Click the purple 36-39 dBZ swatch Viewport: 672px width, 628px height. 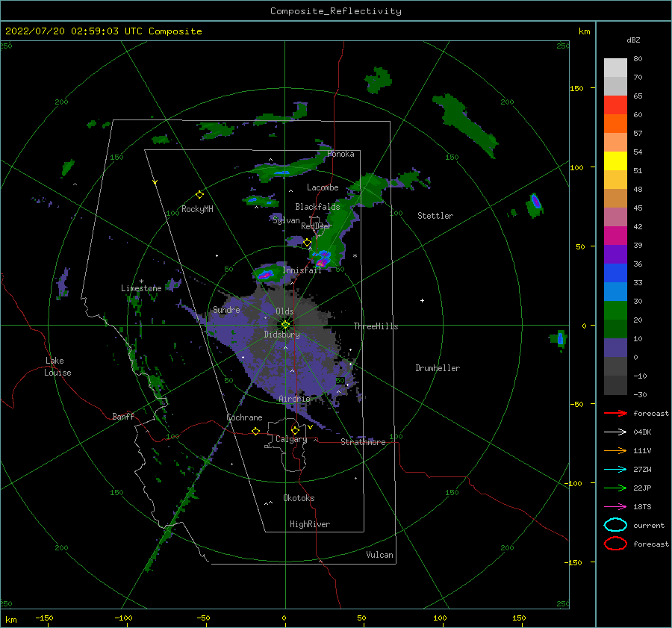click(615, 254)
